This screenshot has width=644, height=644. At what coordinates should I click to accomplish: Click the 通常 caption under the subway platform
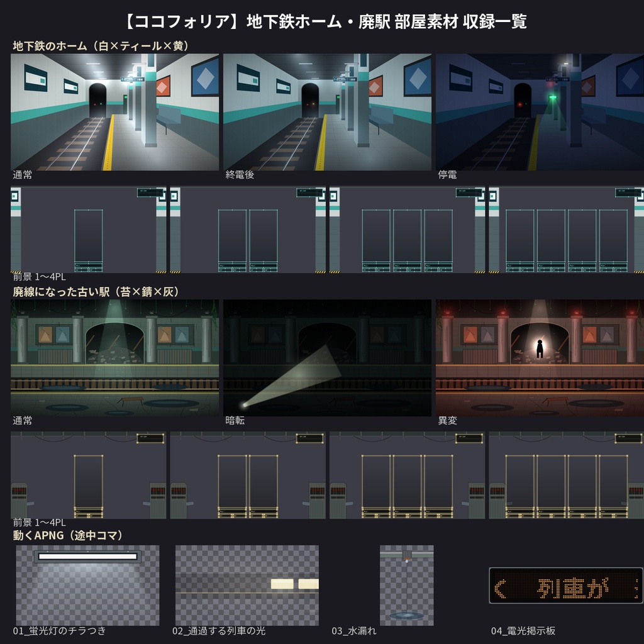pyautogui.click(x=22, y=175)
